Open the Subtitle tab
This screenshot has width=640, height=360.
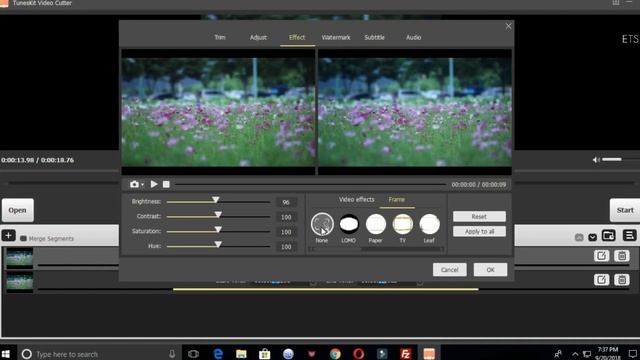(374, 37)
